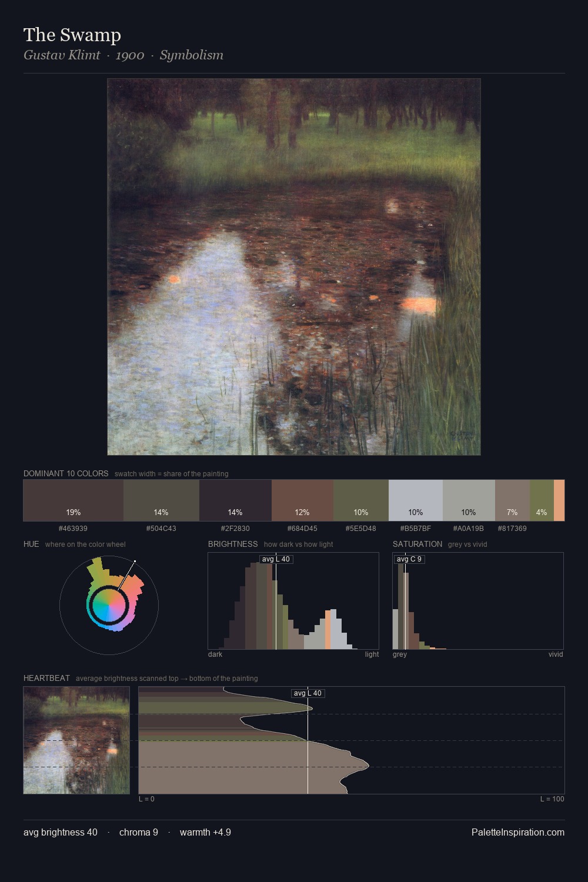
Task: Click the #684D45 brown swatch
Action: (x=302, y=500)
